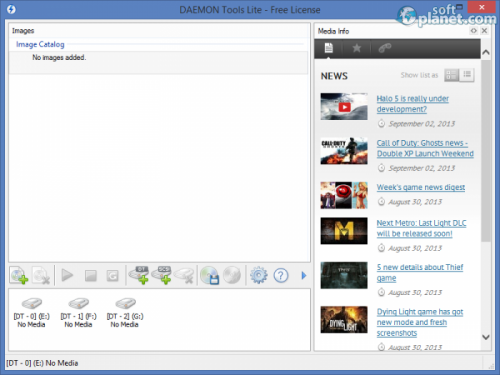Click the Burn image disc icon

[x=232, y=275]
